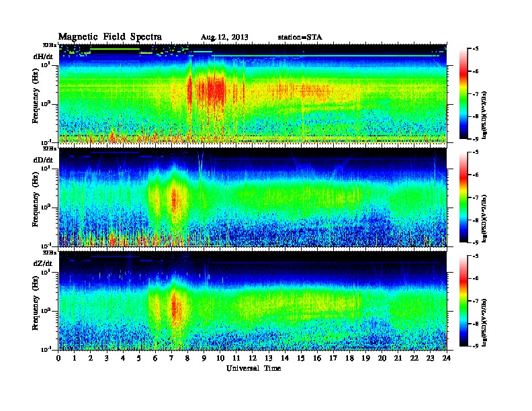This screenshot has height=411, width=532.
Task: Click the log(PSD) label beside dH/dt color bar
Action: [x=484, y=115]
